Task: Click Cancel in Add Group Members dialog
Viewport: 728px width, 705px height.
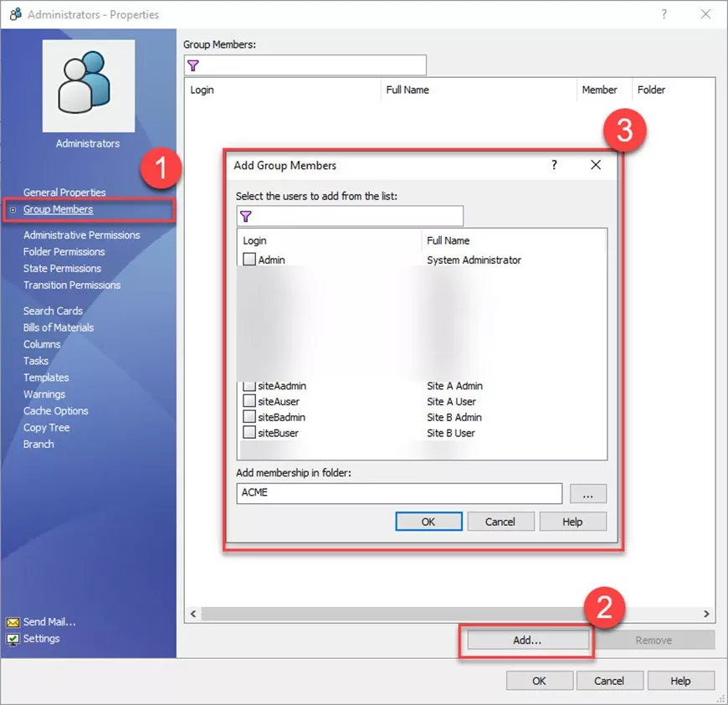Action: [500, 522]
